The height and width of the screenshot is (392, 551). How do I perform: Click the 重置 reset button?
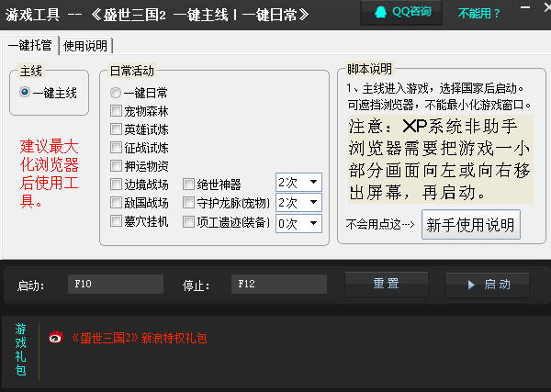coord(387,284)
